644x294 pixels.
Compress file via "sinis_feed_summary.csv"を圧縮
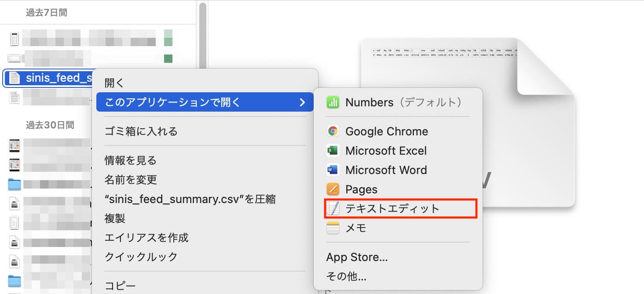click(x=190, y=199)
